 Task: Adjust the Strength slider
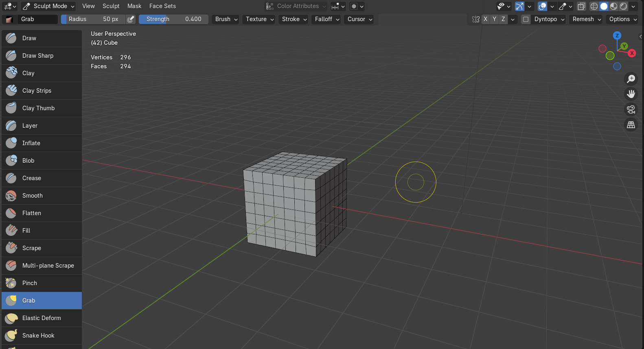pyautogui.click(x=173, y=19)
